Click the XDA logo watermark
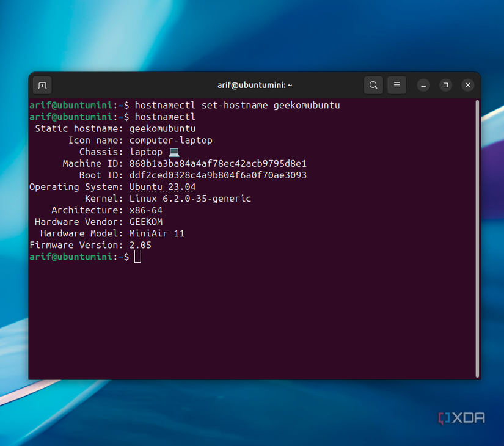Viewport: 504px width, 446px height. 461,418
